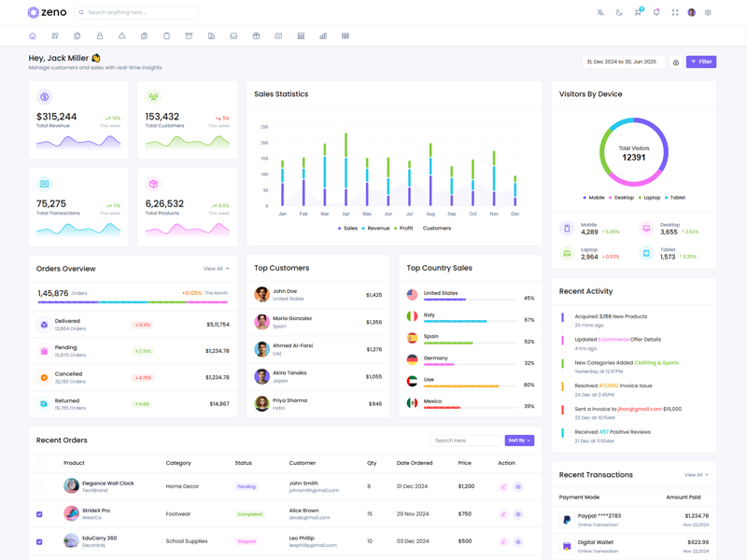This screenshot has height=560, width=747.
Task: Click the Orders Overview multicolor progress bar
Action: click(x=133, y=302)
